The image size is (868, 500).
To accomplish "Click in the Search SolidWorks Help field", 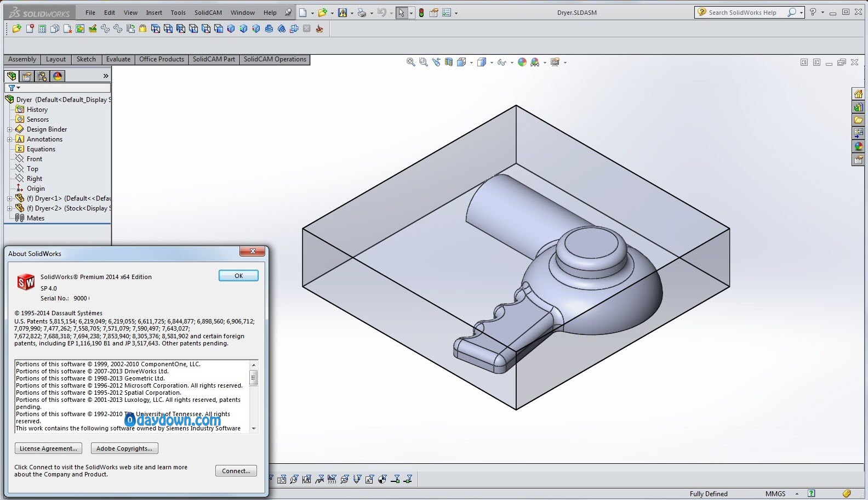I will pyautogui.click(x=743, y=13).
